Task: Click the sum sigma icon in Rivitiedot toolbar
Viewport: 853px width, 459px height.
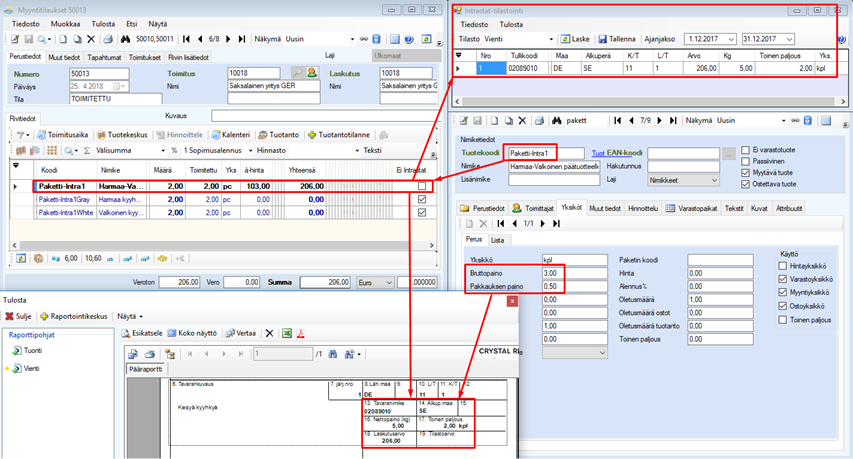Action: pyautogui.click(x=87, y=151)
